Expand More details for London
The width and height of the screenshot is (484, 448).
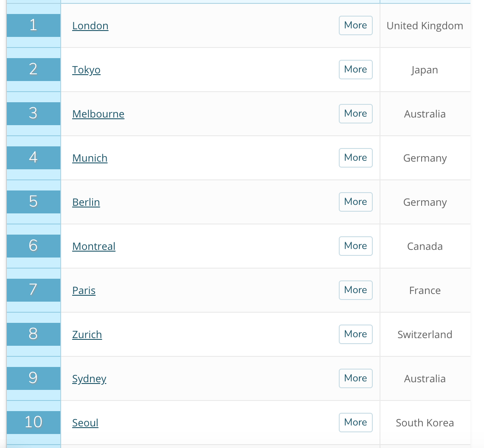coord(355,25)
